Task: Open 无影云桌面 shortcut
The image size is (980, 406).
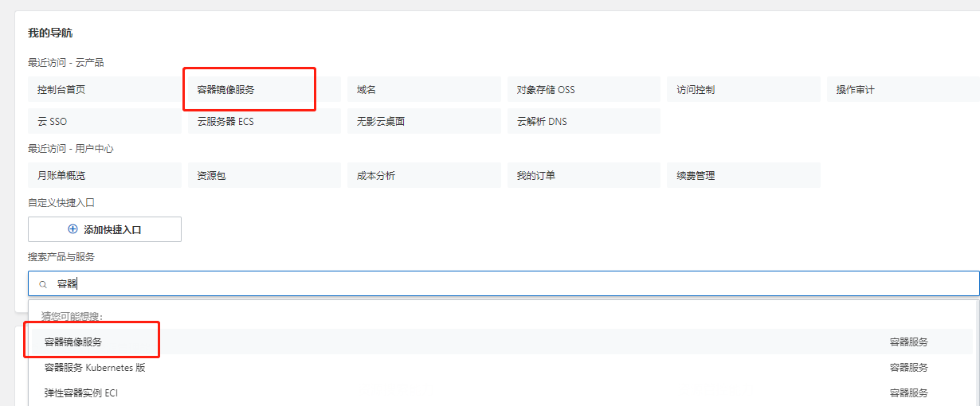Action: click(424, 121)
